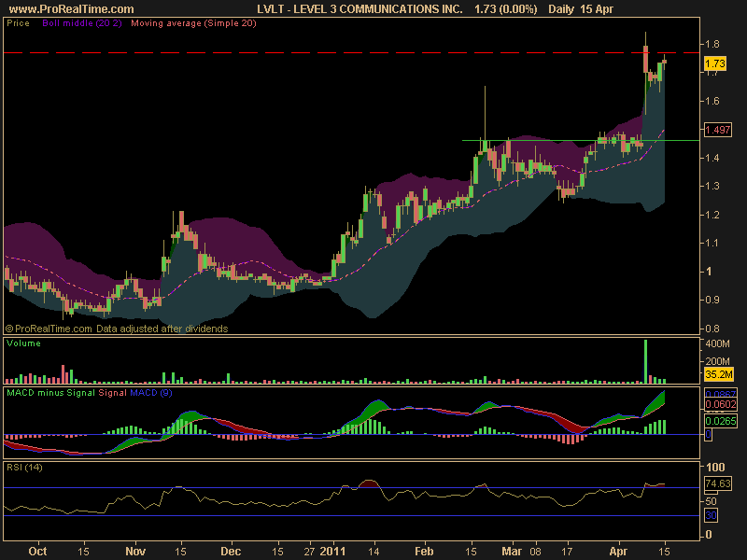
Task: Click the 15 Apr date in header
Action: tap(597, 9)
